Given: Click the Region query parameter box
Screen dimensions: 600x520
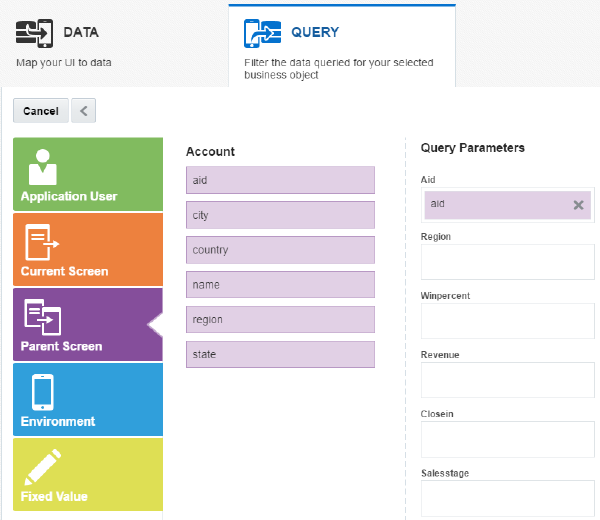Looking at the screenshot, I should point(507,262).
